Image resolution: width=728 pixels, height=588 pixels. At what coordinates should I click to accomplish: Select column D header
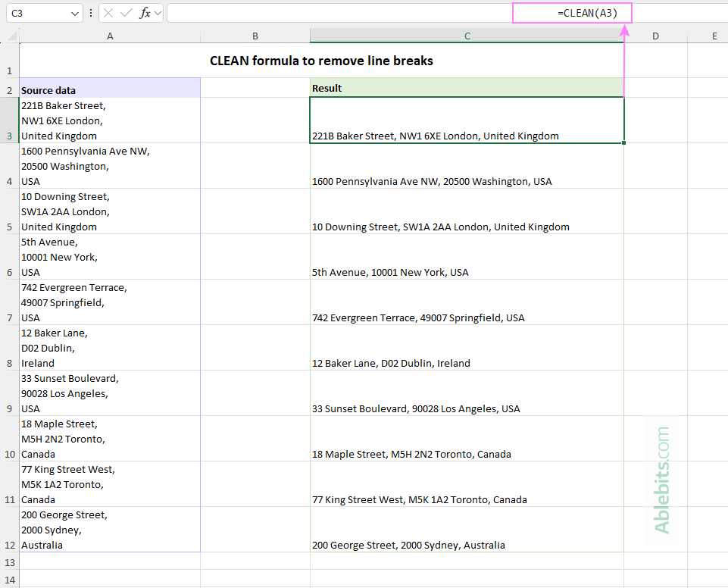coord(655,36)
